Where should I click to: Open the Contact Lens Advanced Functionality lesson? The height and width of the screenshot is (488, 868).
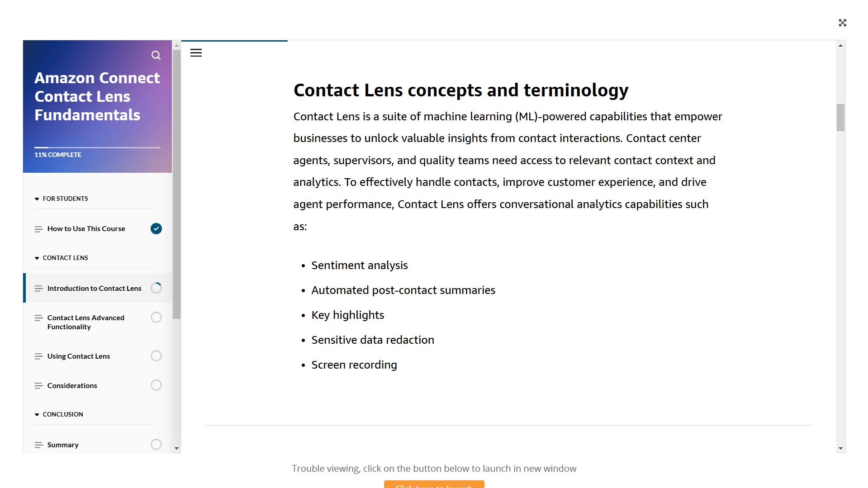pos(85,322)
